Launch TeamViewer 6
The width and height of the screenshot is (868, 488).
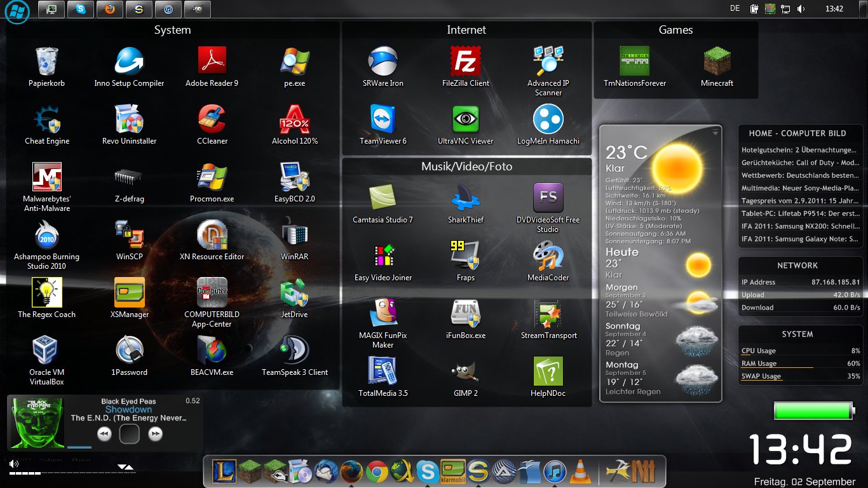[x=383, y=119]
